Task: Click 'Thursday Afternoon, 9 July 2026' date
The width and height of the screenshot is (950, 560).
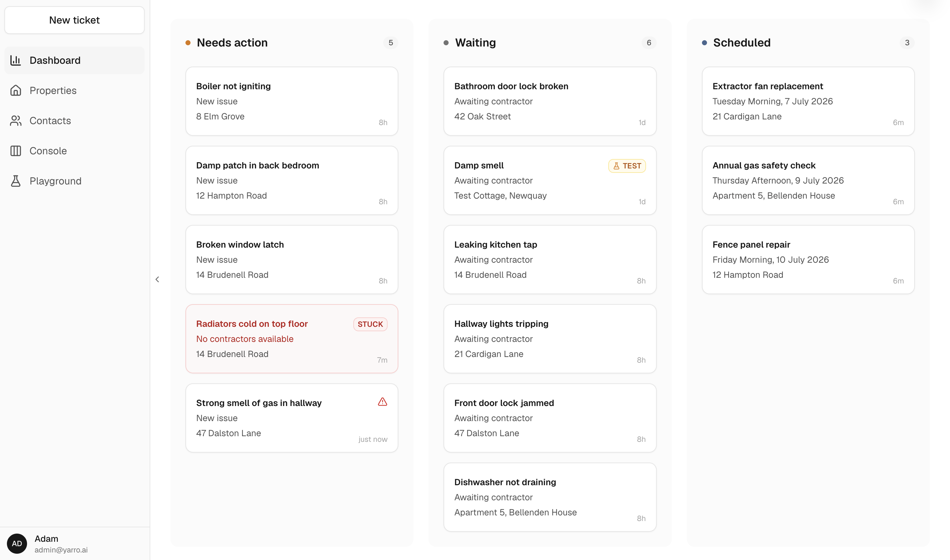Action: [x=778, y=181]
